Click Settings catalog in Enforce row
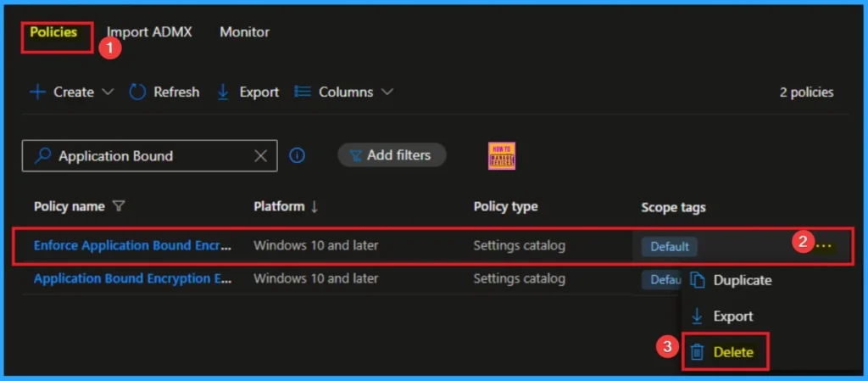Viewport: 868px width, 381px height. pos(520,245)
